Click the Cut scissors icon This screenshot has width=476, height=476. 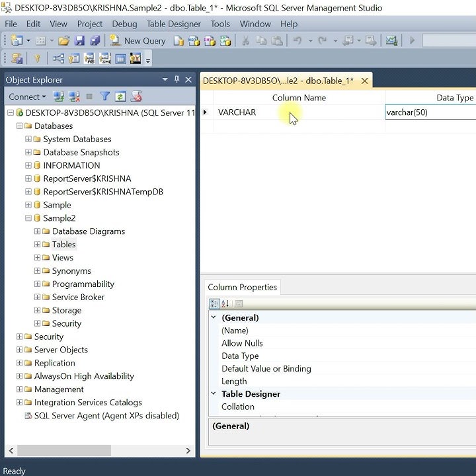(x=245, y=41)
